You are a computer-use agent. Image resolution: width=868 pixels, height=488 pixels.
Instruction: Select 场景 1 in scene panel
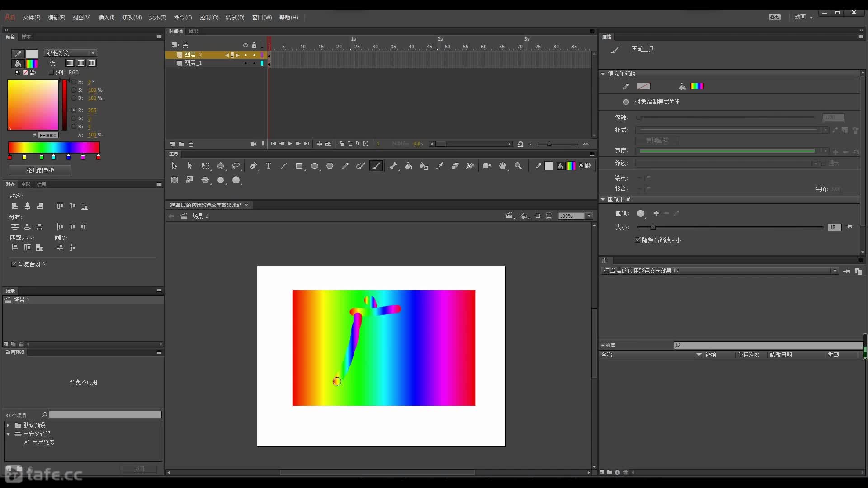[22, 300]
